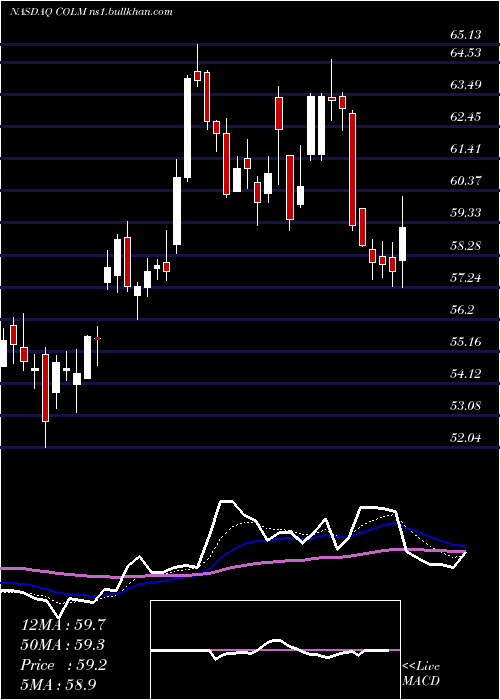This screenshot has height=700, width=500.
Task: Click the 60.37 price level label
Action: [x=465, y=181]
